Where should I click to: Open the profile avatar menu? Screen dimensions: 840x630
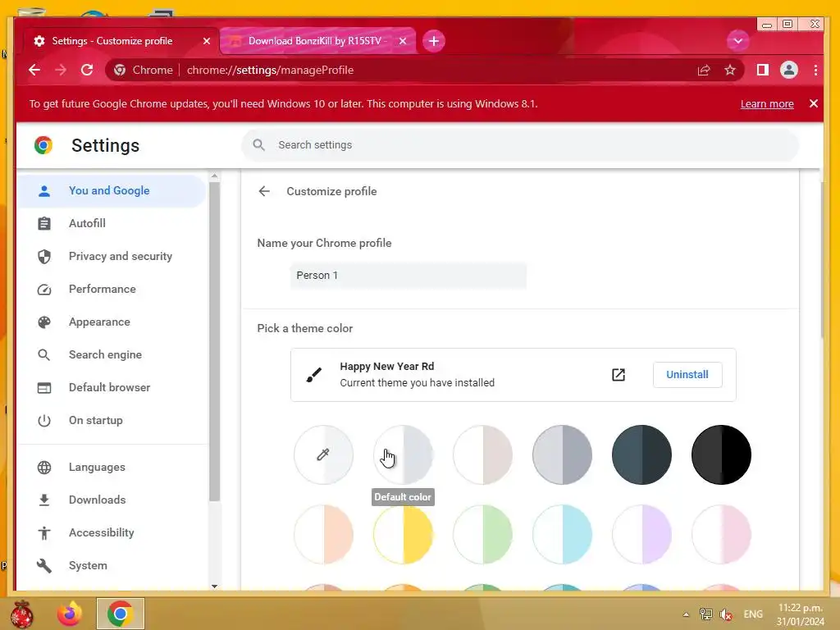click(x=788, y=71)
